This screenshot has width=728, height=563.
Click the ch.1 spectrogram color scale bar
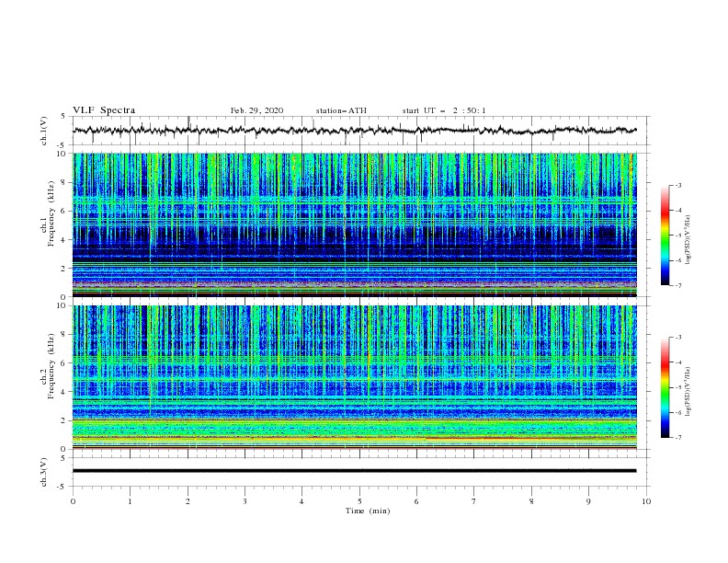[x=665, y=236]
